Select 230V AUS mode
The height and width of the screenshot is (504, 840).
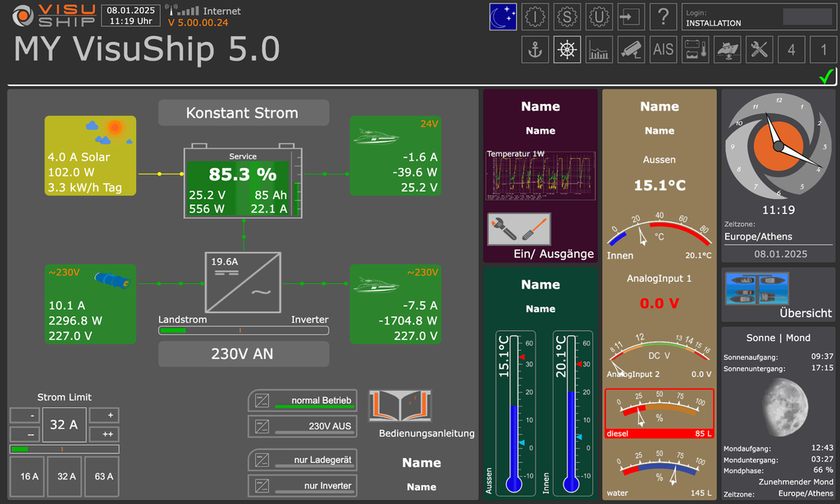coord(302,426)
